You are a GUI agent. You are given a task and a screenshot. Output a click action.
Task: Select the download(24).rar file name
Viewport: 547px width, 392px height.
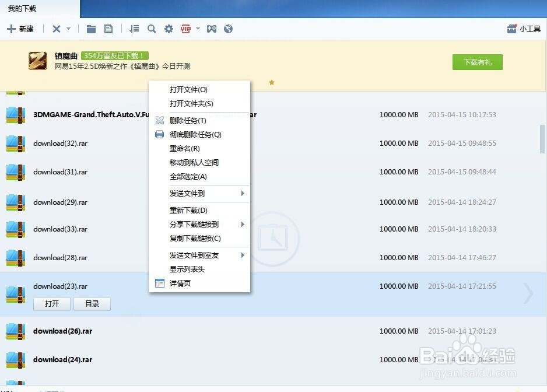coord(63,360)
